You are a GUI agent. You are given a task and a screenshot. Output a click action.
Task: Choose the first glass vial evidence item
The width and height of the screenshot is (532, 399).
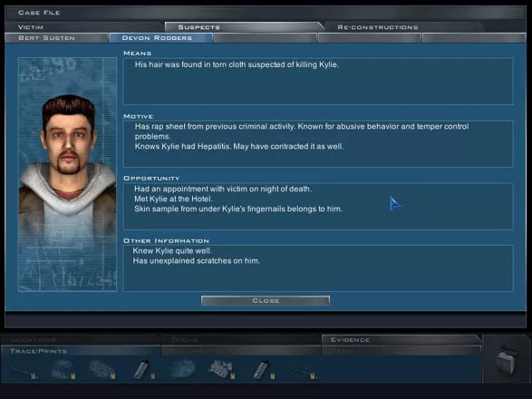143,369
